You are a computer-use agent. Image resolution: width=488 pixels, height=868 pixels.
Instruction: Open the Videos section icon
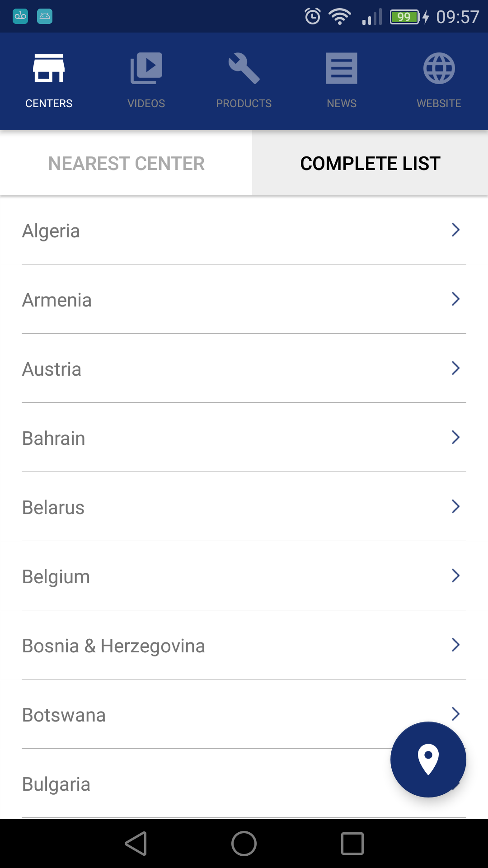coord(146,68)
